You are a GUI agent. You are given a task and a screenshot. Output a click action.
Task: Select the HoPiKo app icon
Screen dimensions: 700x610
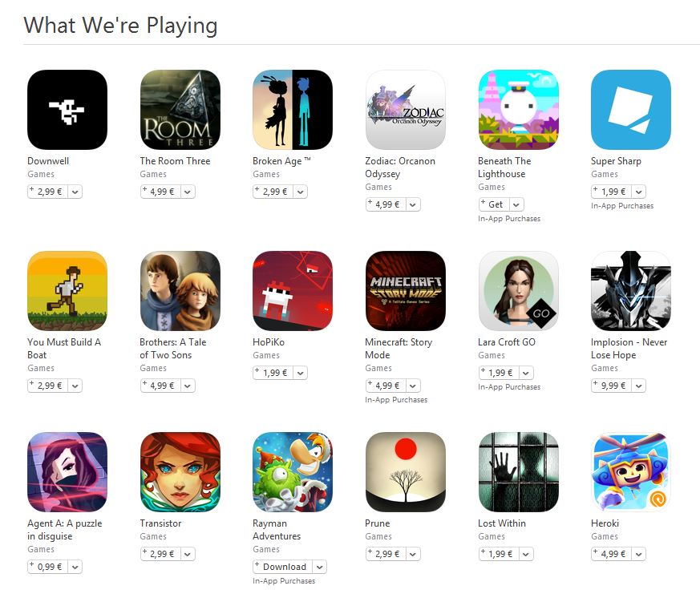point(293,291)
